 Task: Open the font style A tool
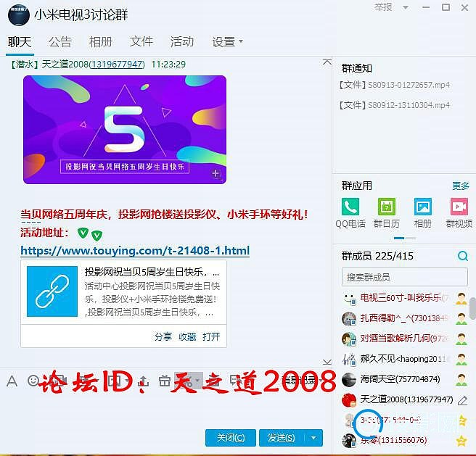(x=12, y=381)
